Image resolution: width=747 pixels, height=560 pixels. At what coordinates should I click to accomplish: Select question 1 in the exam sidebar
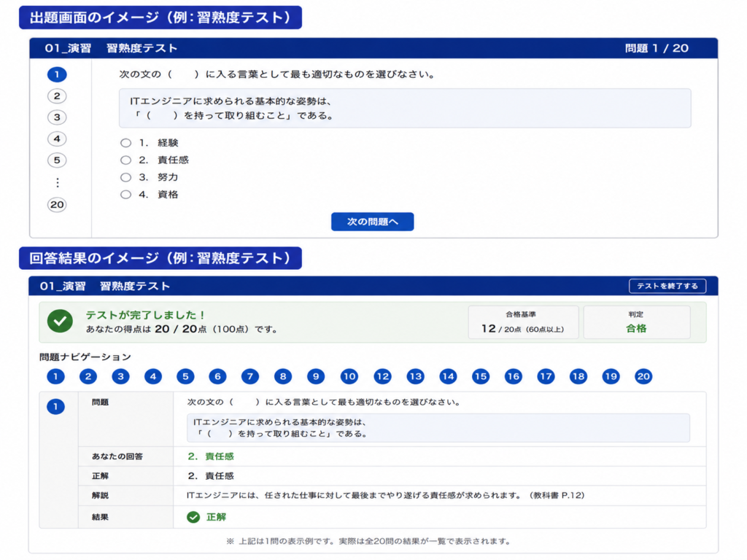(57, 74)
